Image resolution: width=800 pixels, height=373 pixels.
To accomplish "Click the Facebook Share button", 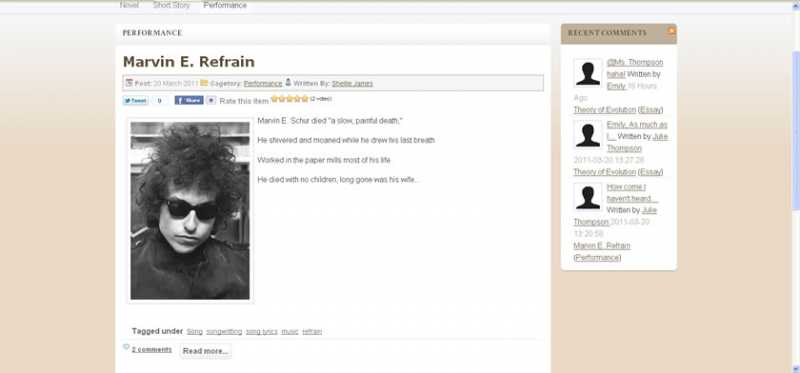I will pyautogui.click(x=189, y=101).
